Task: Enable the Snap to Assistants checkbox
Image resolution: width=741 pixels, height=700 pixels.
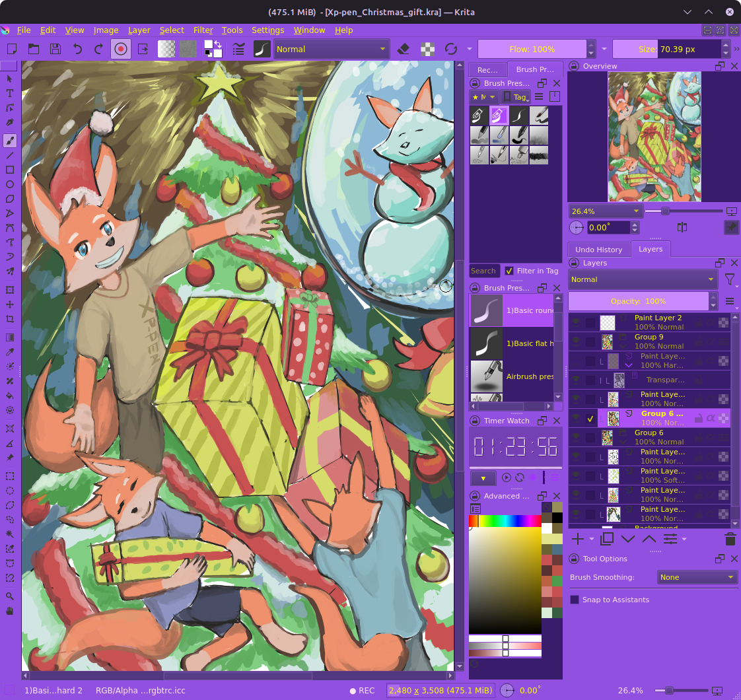Action: (x=575, y=600)
